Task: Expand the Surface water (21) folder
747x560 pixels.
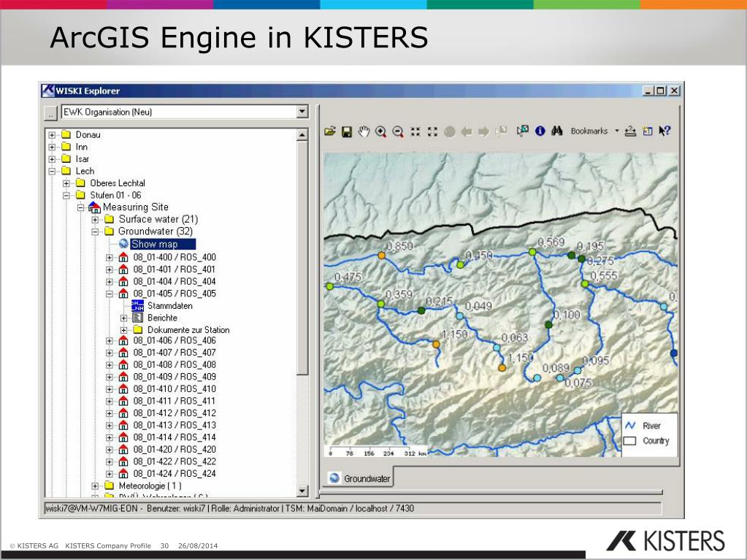Action: click(x=95, y=220)
